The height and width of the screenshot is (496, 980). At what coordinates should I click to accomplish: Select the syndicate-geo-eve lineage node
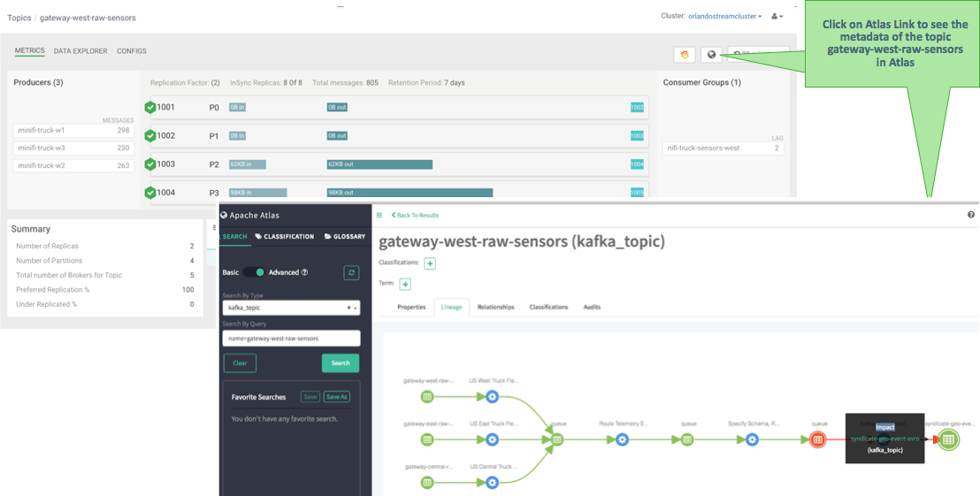[948, 439]
